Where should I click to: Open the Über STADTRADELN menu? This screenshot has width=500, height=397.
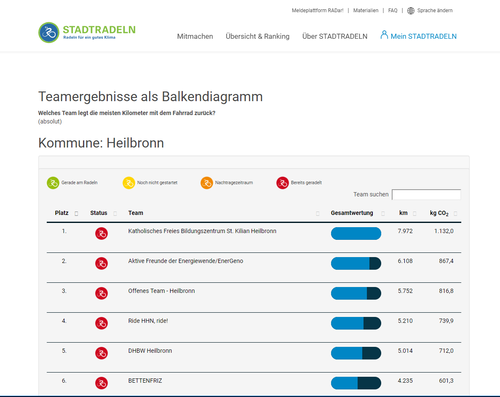[x=335, y=36]
